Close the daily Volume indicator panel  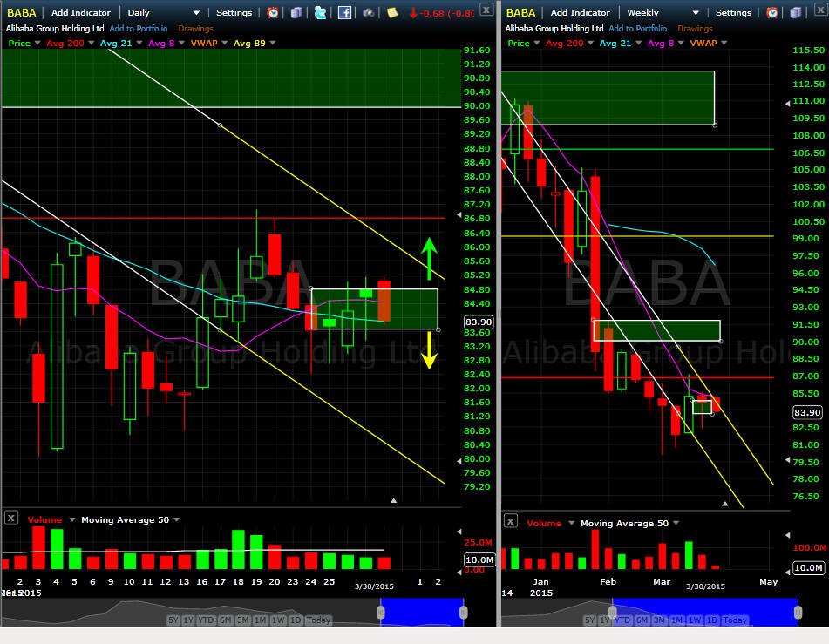click(x=10, y=518)
